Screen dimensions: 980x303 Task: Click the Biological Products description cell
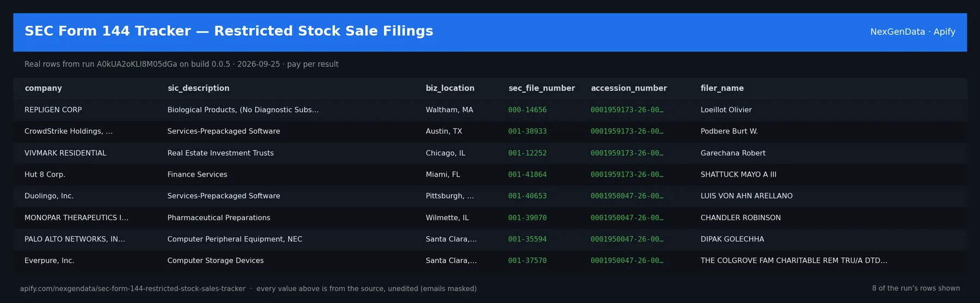[243, 110]
